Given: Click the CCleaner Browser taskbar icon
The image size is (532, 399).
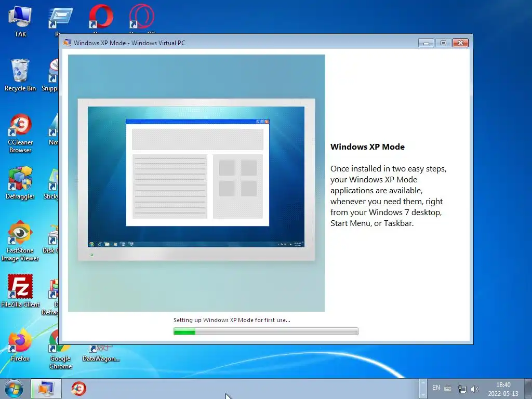Looking at the screenshot, I should coord(78,389).
